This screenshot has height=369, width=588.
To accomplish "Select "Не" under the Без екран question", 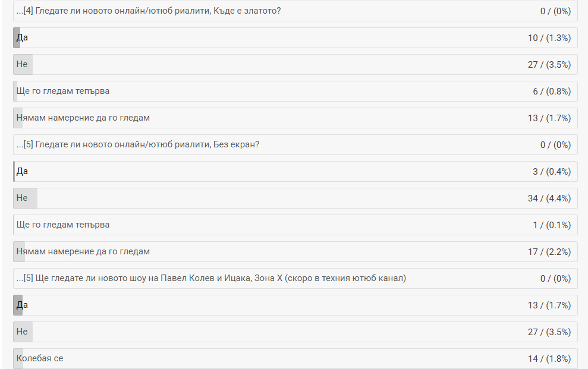I will coord(23,198).
